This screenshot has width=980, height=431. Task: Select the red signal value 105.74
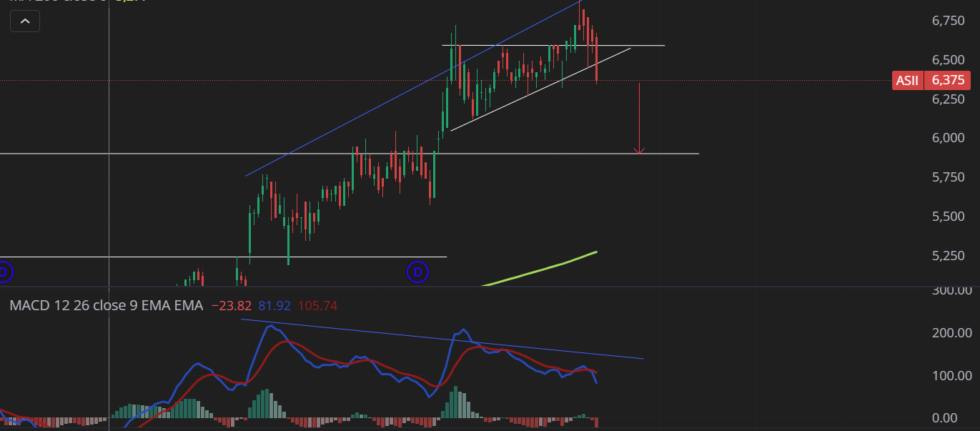click(x=317, y=306)
